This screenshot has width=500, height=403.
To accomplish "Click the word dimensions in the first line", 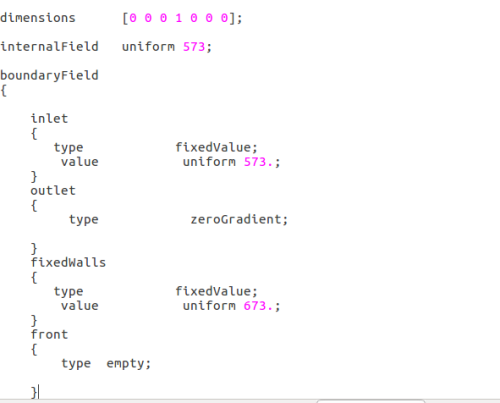I will pyautogui.click(x=38, y=18).
